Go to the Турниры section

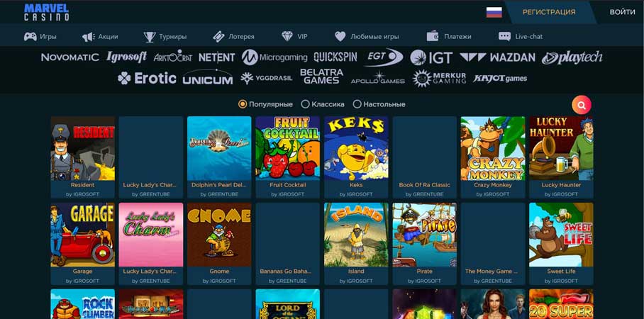coord(165,36)
